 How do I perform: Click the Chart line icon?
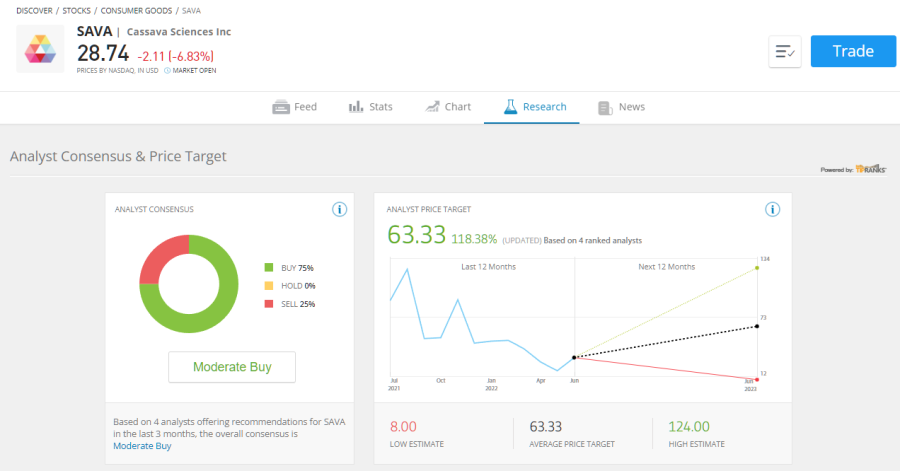[432, 107]
